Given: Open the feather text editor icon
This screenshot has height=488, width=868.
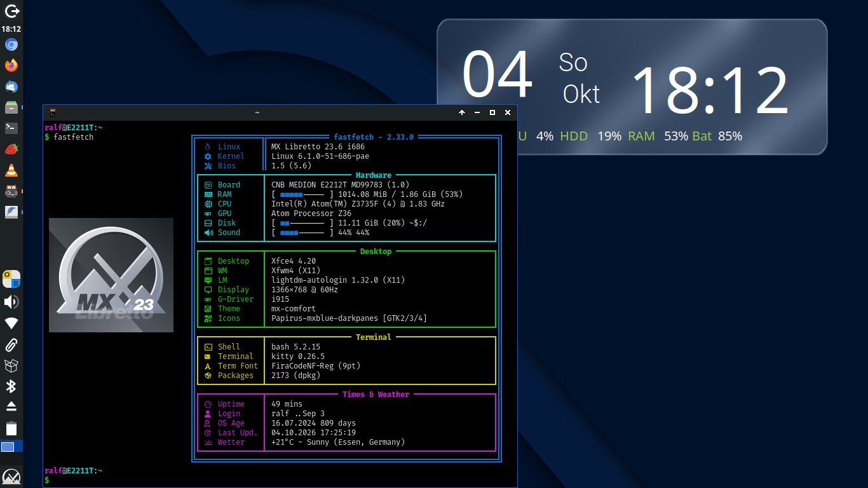Looking at the screenshot, I should (x=11, y=212).
